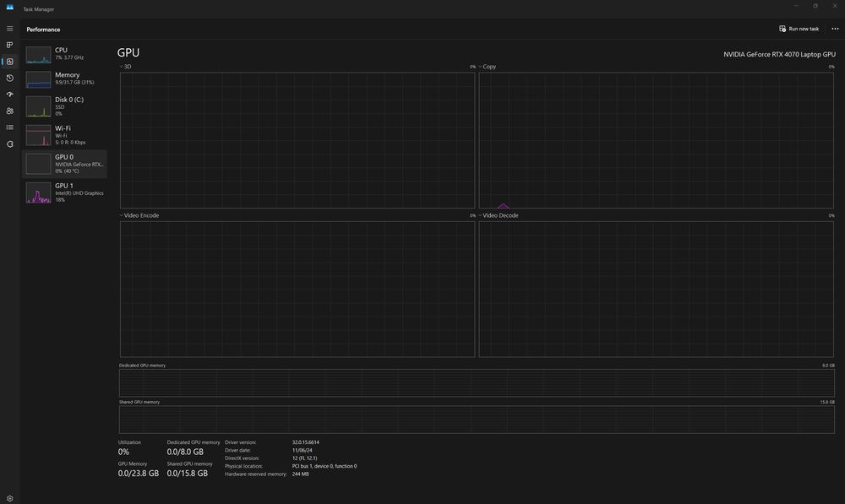Click the Utilization 0% value

coord(123,452)
